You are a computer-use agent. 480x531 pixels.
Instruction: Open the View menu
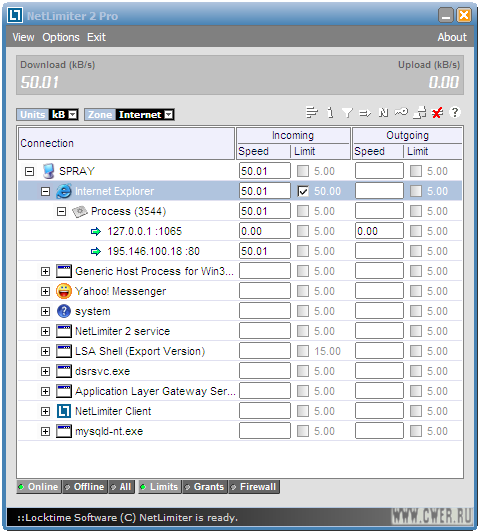point(23,37)
